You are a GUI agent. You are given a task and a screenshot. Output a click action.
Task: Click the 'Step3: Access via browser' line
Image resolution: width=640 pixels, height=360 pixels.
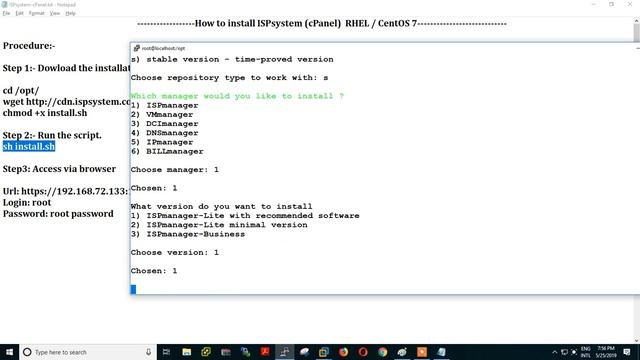point(59,169)
